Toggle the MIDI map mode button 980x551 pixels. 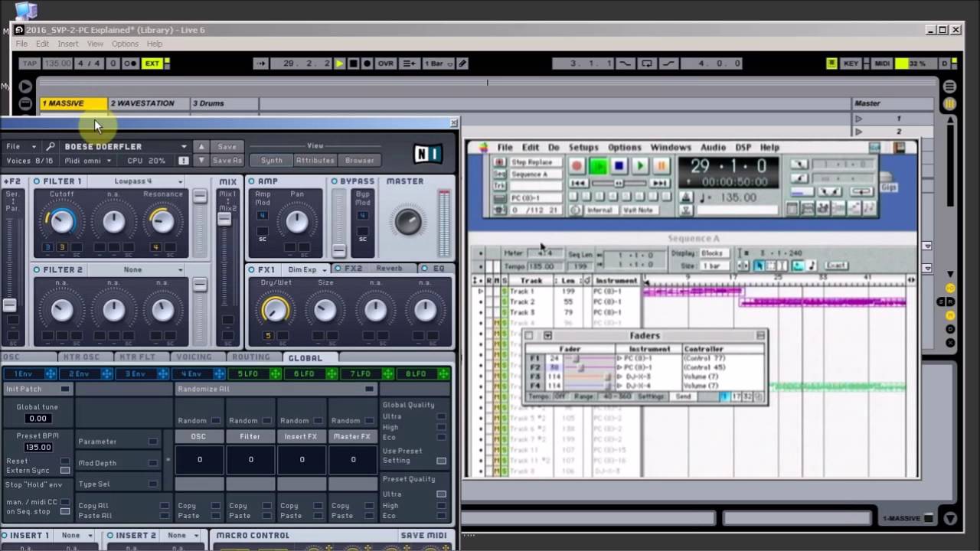click(882, 64)
